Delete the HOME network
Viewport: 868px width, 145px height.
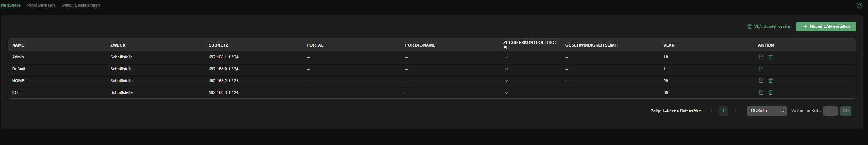770,81
